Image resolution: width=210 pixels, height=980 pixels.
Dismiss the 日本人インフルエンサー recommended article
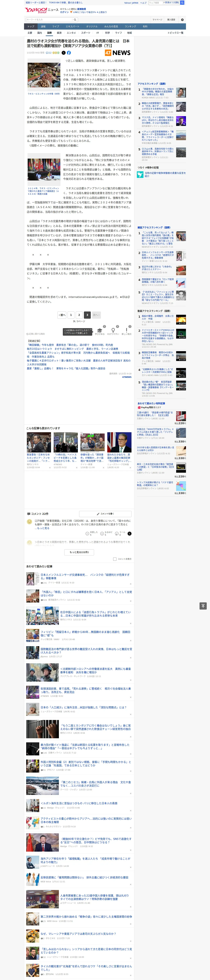[x=131, y=584]
